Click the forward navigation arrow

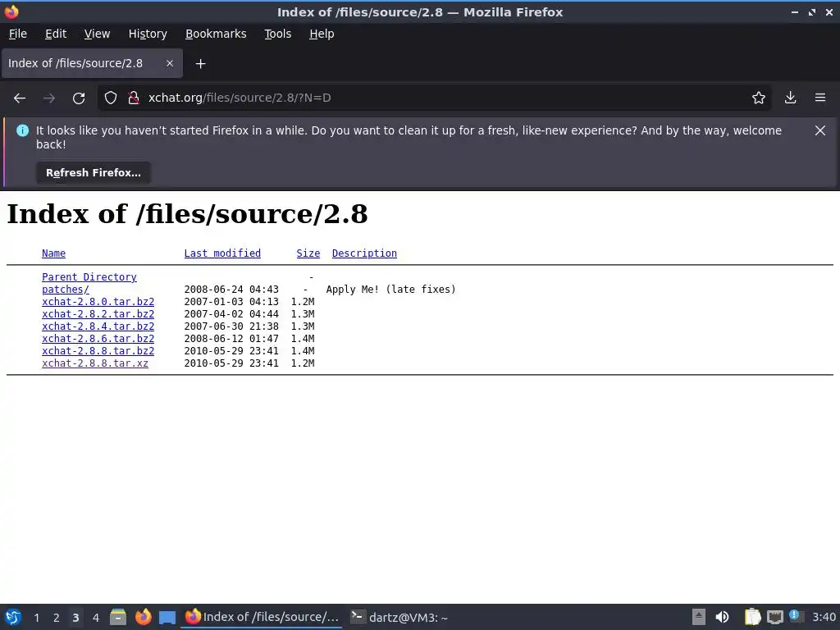click(49, 98)
